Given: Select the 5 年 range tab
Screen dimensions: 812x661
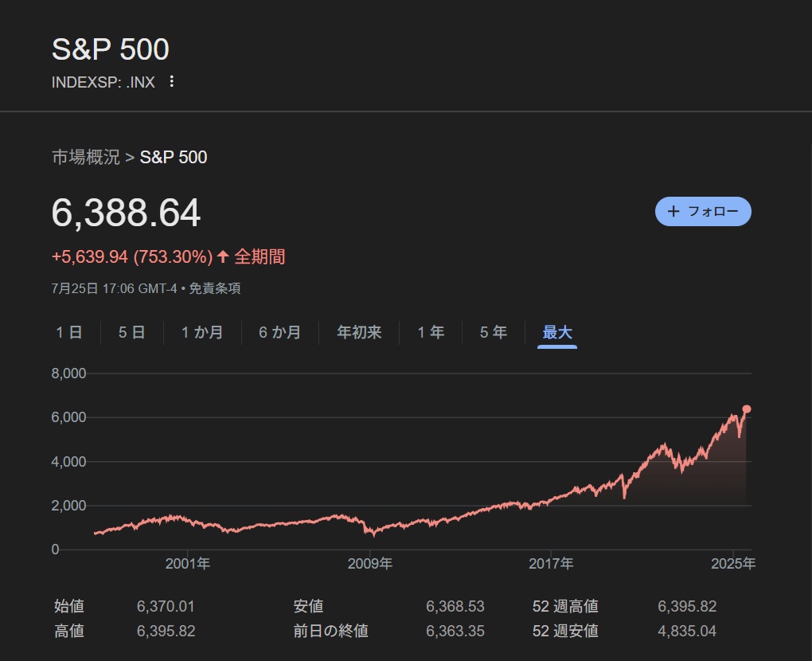Looking at the screenshot, I should [x=493, y=332].
